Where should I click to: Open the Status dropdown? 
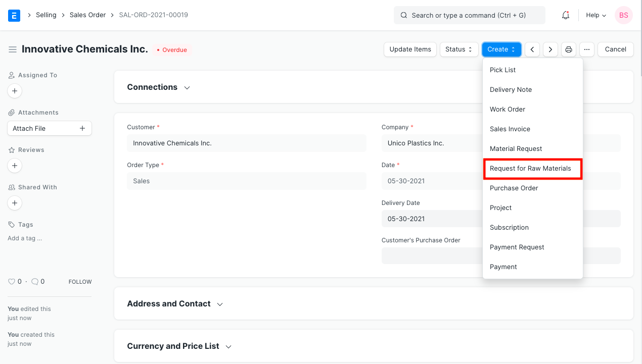tap(459, 49)
